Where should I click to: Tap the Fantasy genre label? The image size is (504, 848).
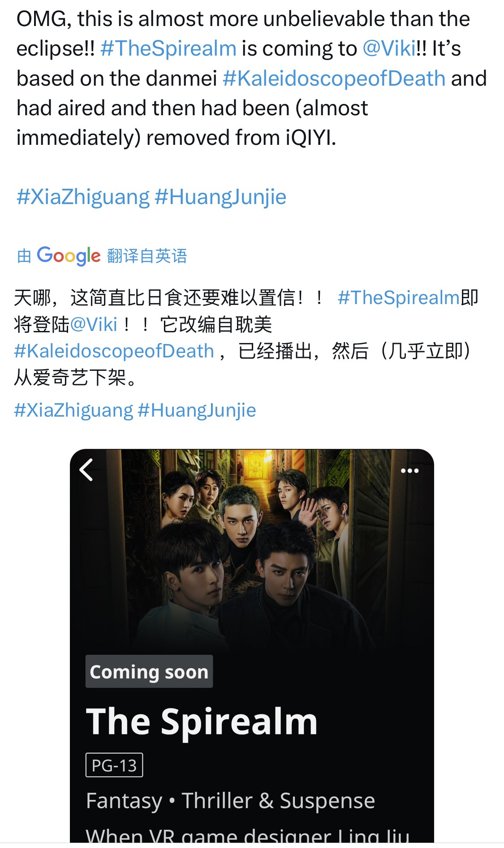tap(124, 801)
